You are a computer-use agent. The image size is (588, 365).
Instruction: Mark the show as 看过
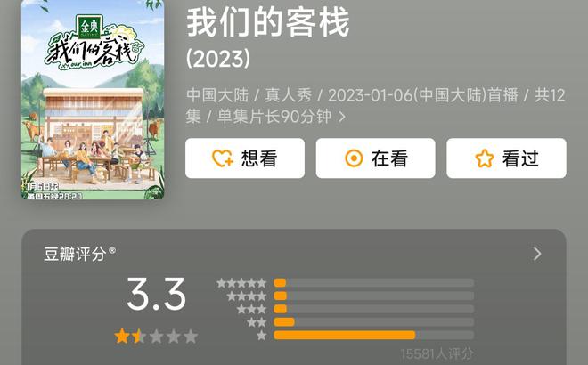(506, 158)
